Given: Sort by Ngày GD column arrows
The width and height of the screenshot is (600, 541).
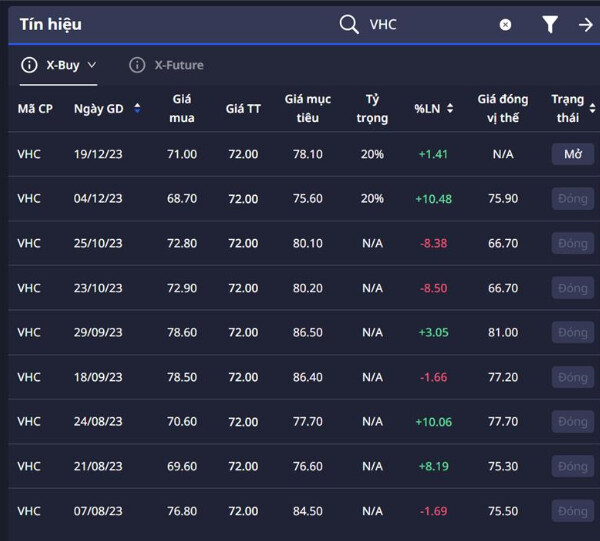Looking at the screenshot, I should [x=137, y=108].
